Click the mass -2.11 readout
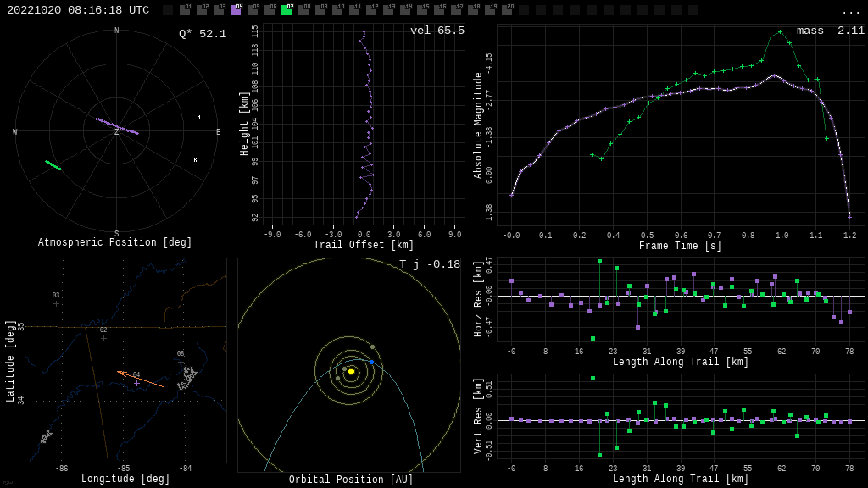The image size is (868, 488). 830,31
